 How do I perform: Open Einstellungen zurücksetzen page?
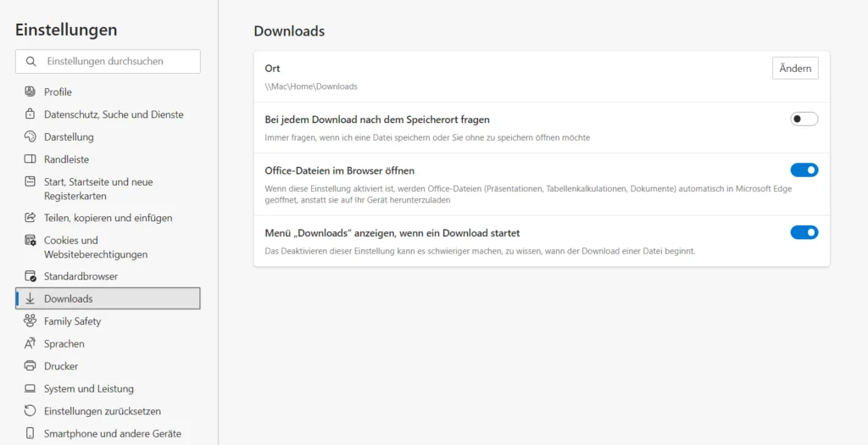coord(108,411)
